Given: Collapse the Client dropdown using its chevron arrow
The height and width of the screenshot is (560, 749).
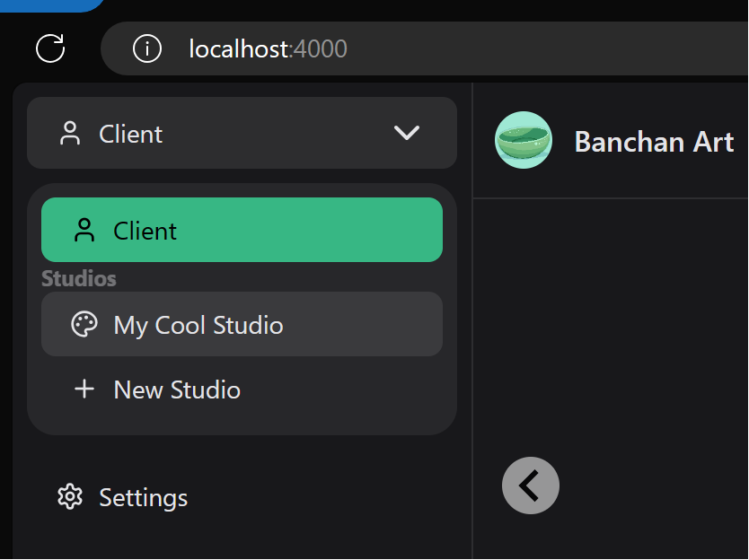Looking at the screenshot, I should (407, 133).
